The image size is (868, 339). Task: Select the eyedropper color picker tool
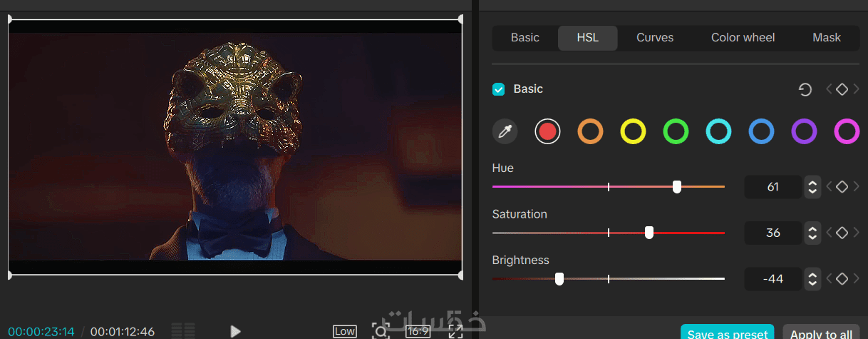pyautogui.click(x=505, y=131)
